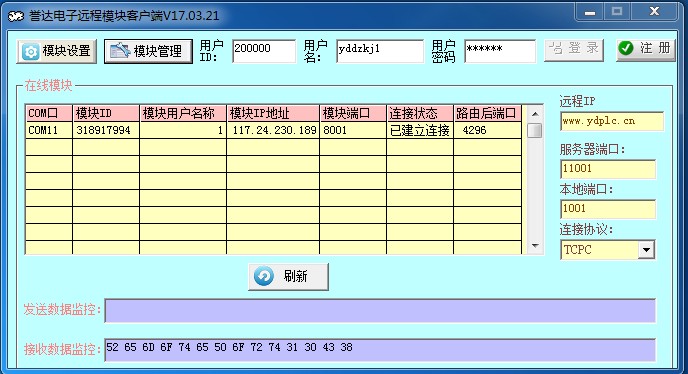Expand the 连接协议 TCPC dropdown arrow
This screenshot has width=688, height=374.
coord(646,250)
